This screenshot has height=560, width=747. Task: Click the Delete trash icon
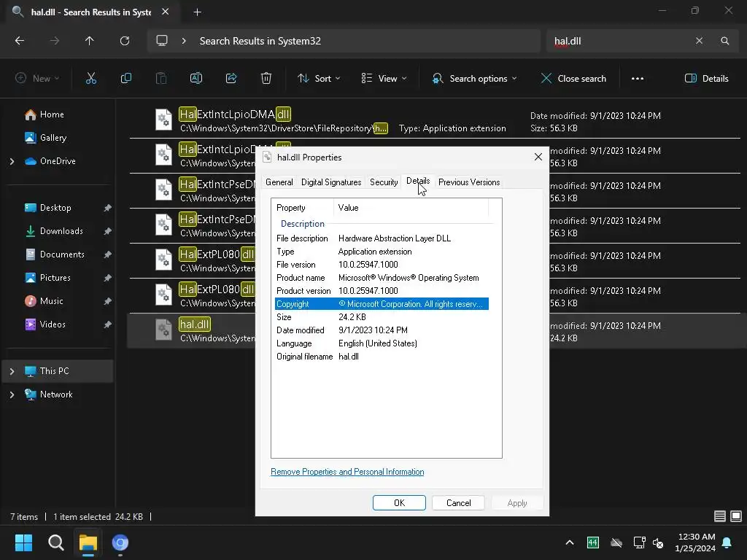pos(266,79)
